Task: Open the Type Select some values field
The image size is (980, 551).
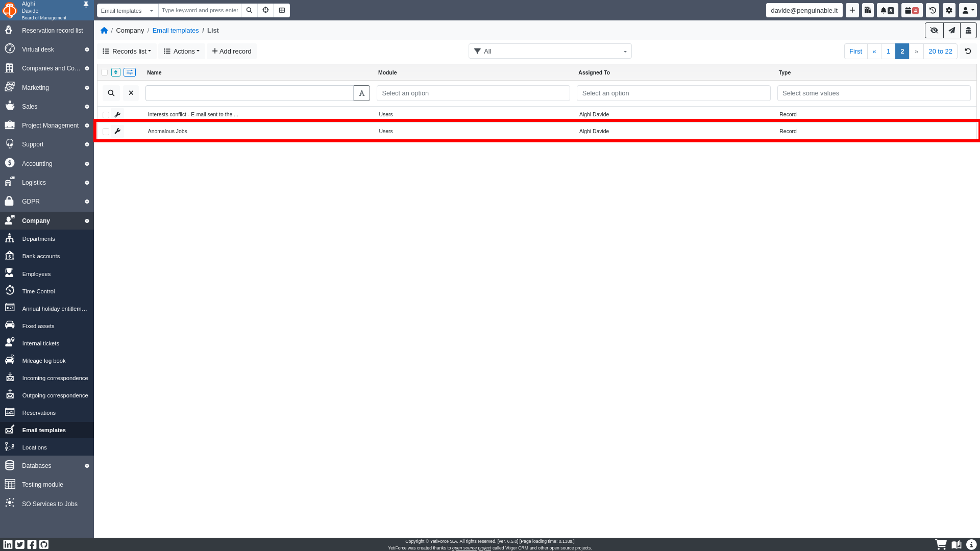Action: (873, 93)
